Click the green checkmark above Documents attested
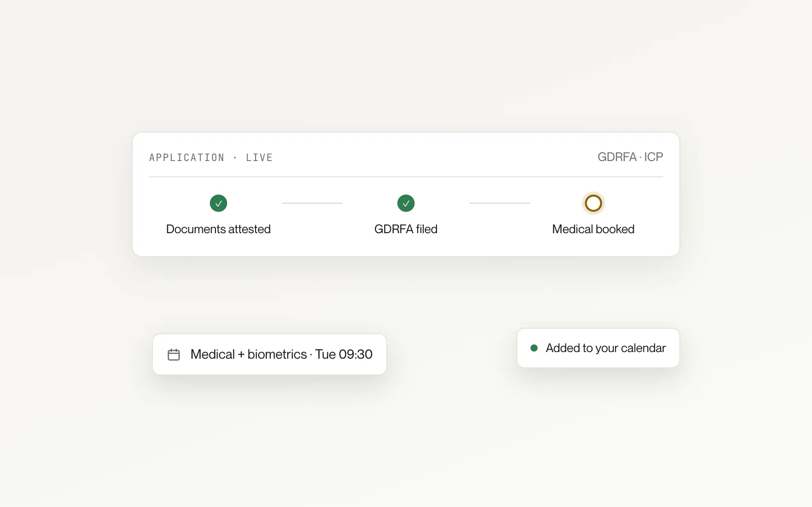Image resolution: width=812 pixels, height=507 pixels. tap(218, 203)
